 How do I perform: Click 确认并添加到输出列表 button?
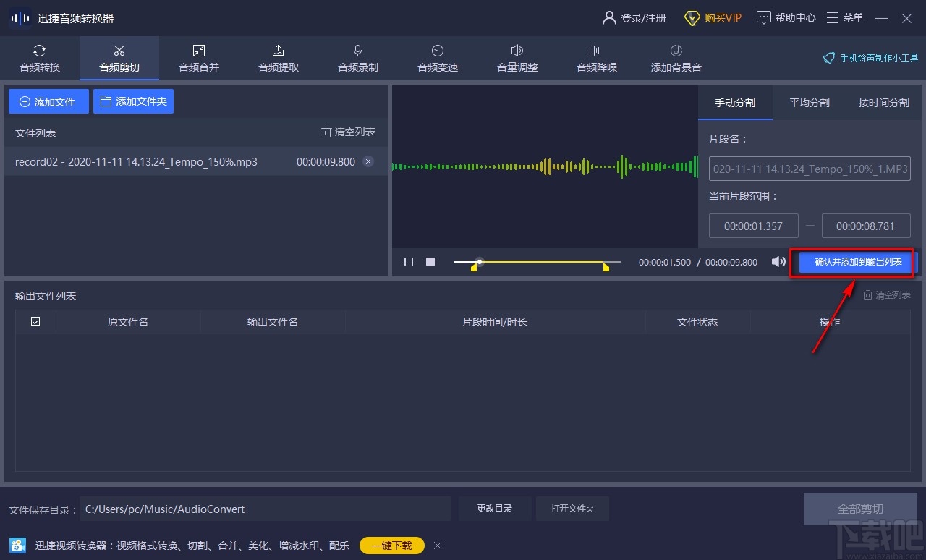(854, 262)
